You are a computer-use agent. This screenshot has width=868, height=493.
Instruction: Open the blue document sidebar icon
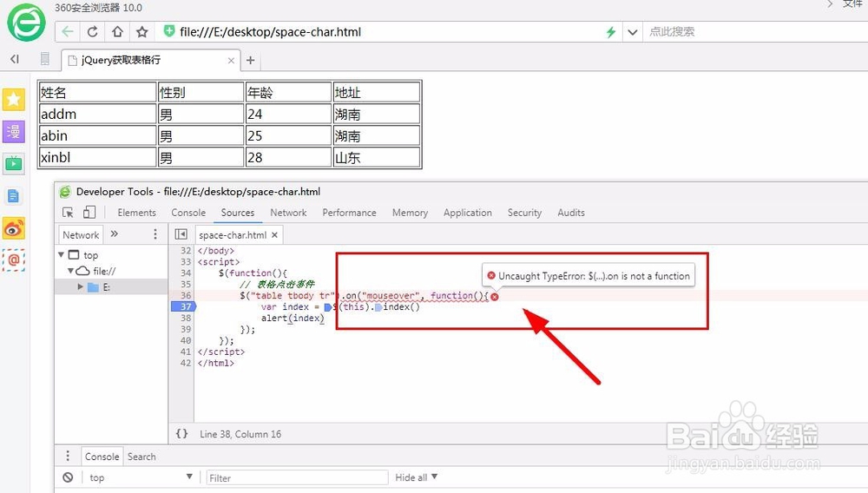14,196
